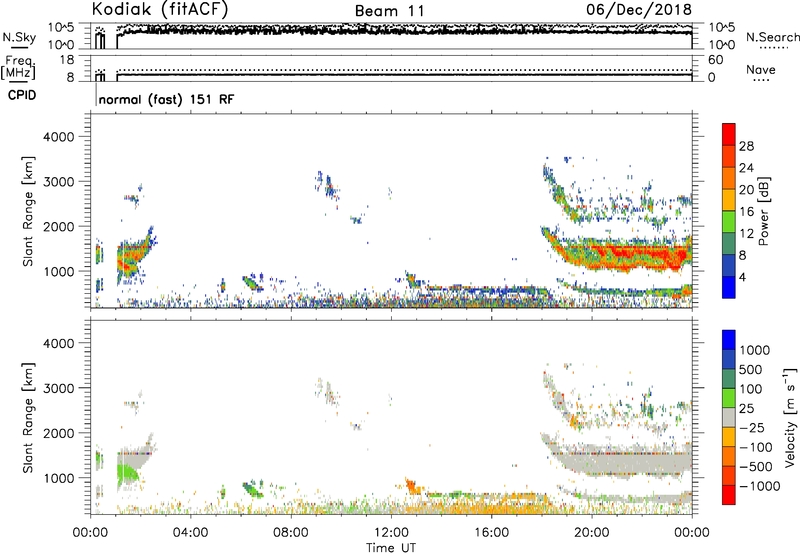Click the '4' label on the Power colorbar
This screenshot has height=554, width=800.
[x=742, y=278]
